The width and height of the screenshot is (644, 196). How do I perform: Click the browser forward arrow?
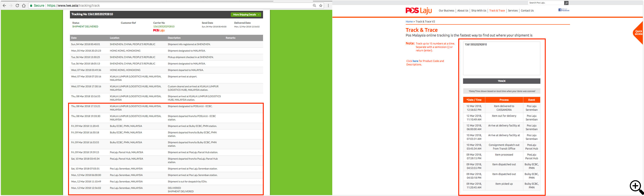[11, 6]
